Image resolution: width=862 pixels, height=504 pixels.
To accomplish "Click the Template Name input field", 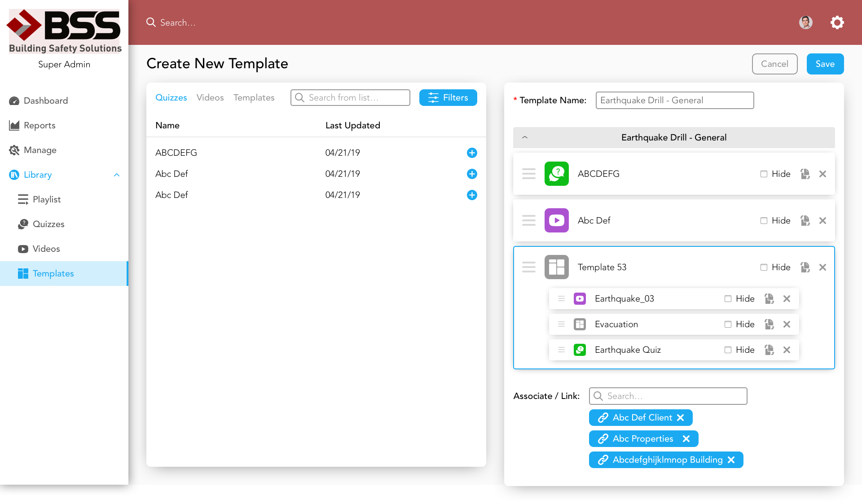I will click(x=674, y=101).
